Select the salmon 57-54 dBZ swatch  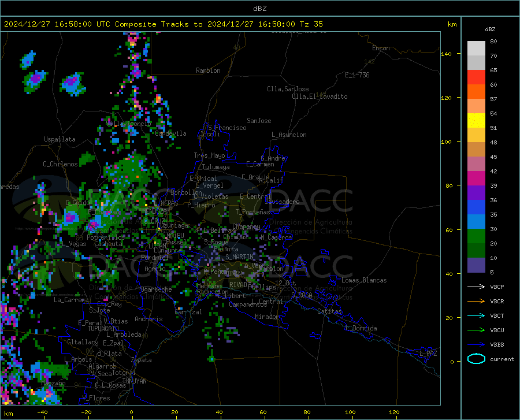pyautogui.click(x=476, y=106)
